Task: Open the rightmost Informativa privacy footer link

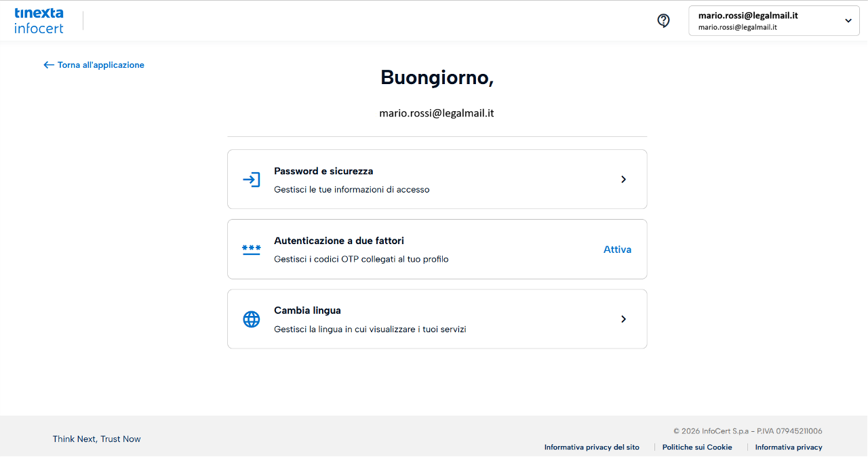Action: click(789, 448)
